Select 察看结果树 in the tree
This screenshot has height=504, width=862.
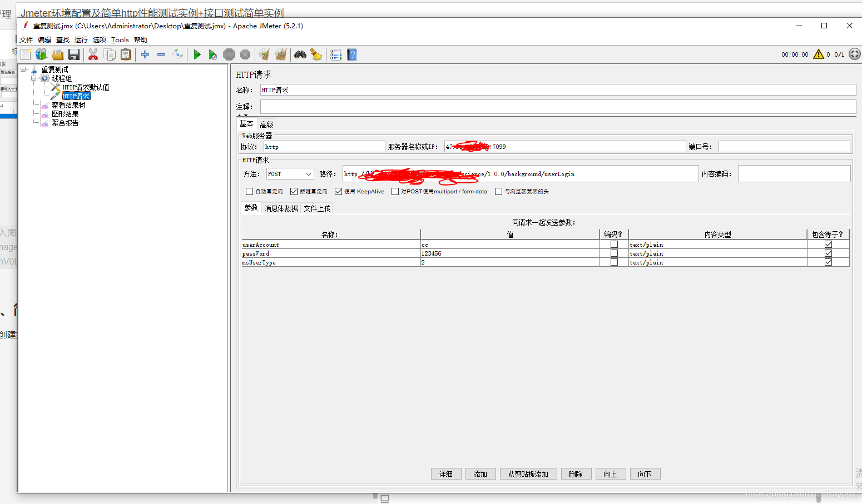(68, 105)
